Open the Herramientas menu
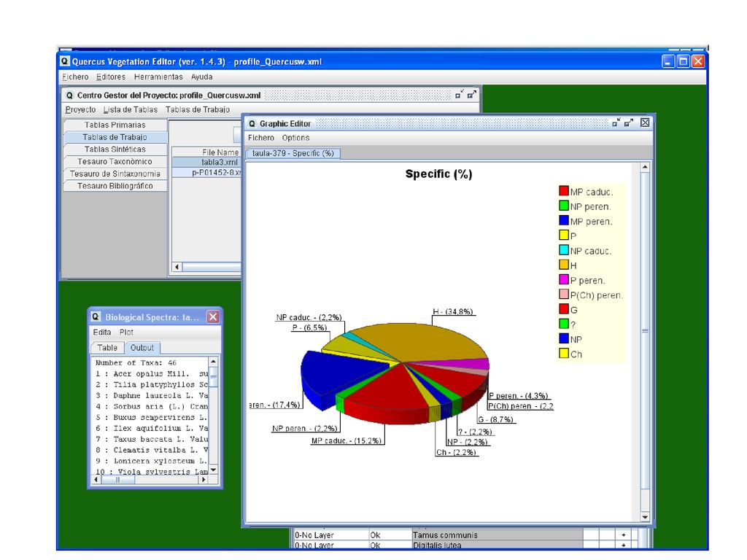 click(158, 77)
